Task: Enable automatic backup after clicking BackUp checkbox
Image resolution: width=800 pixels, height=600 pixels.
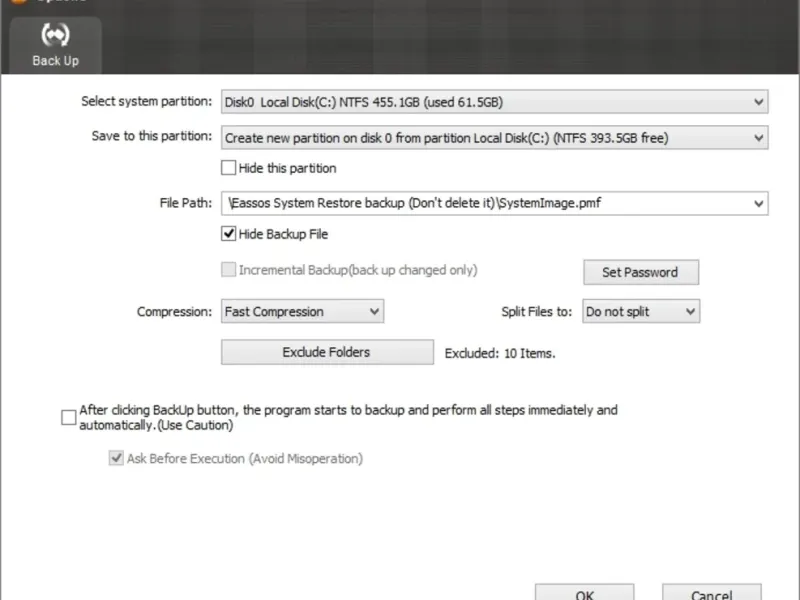Action: click(x=68, y=417)
